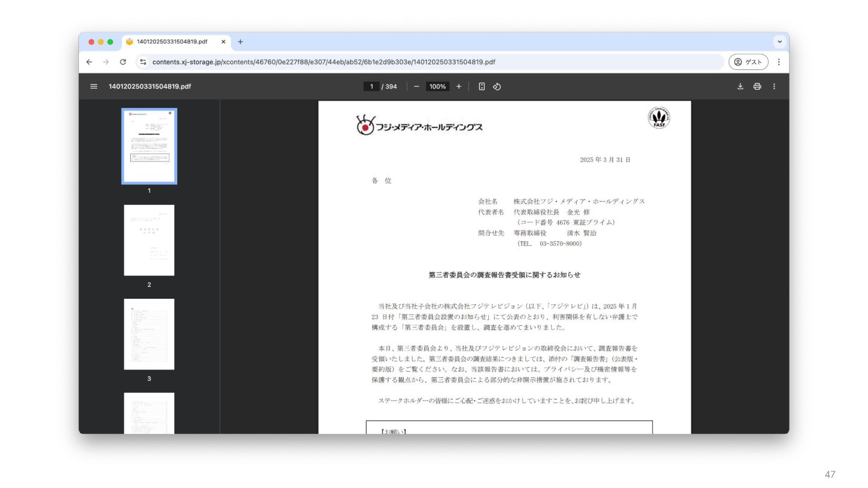Click the address bar URL
The image size is (868, 488).
pos(324,62)
